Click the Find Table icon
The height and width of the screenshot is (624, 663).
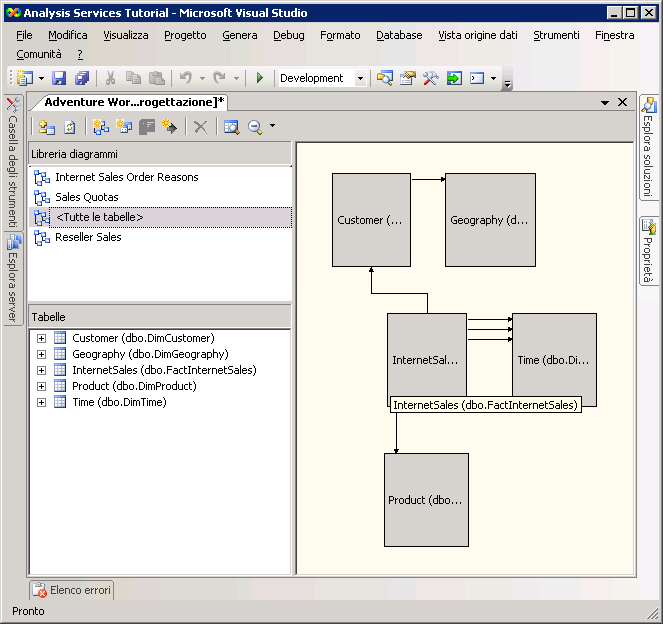(x=231, y=127)
